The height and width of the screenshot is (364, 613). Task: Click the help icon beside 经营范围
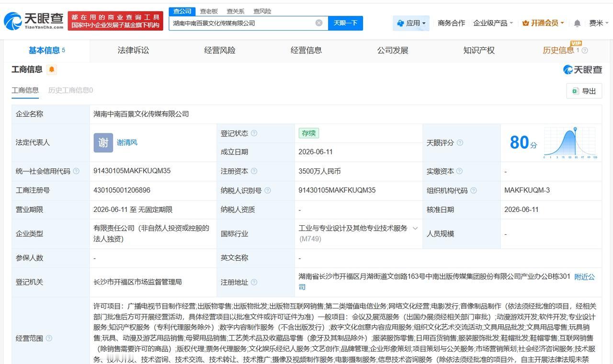pos(49,338)
